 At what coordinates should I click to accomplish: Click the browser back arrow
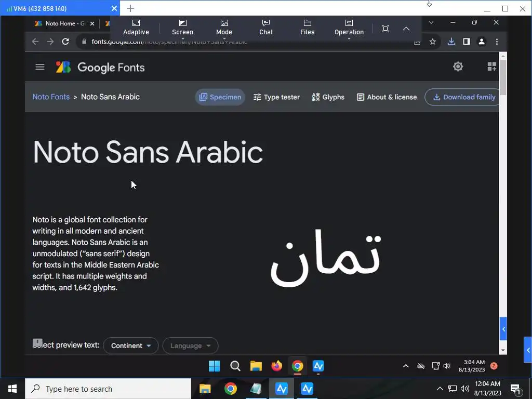coord(35,42)
